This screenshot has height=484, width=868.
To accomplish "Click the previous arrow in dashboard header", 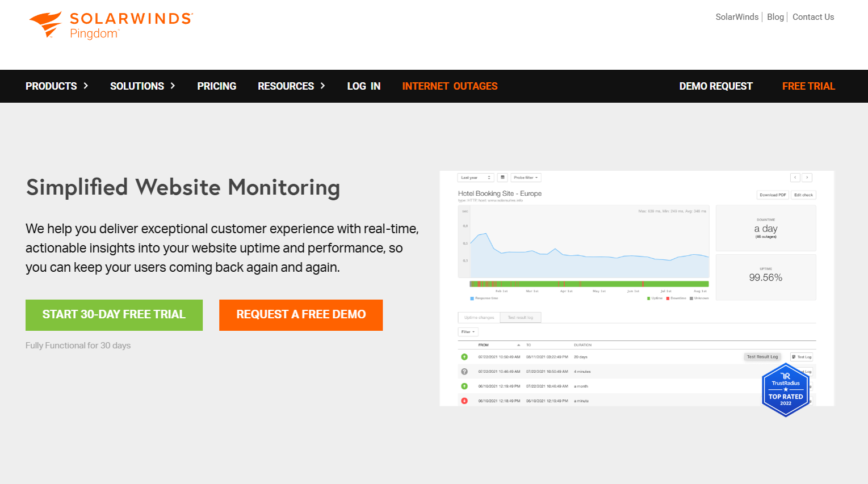I will 795,178.
